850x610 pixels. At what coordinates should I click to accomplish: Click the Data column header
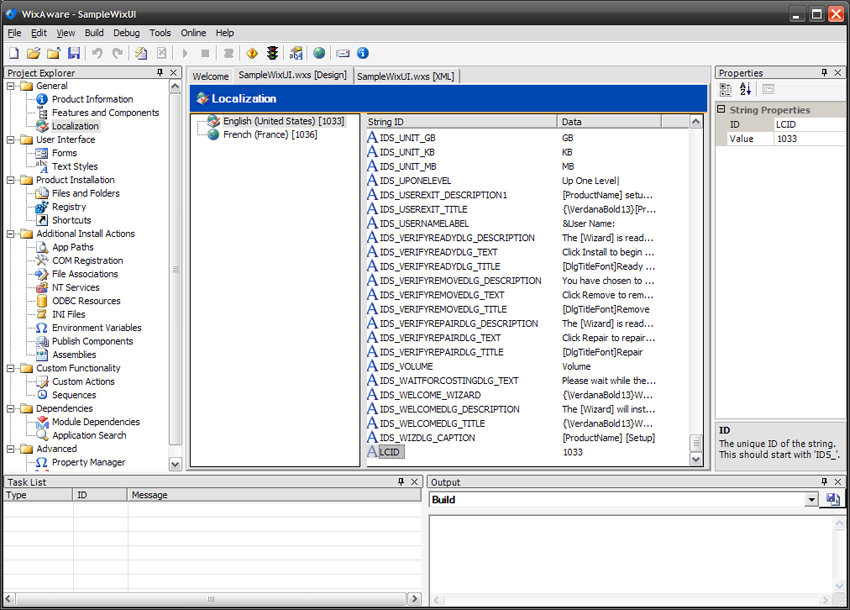point(609,121)
